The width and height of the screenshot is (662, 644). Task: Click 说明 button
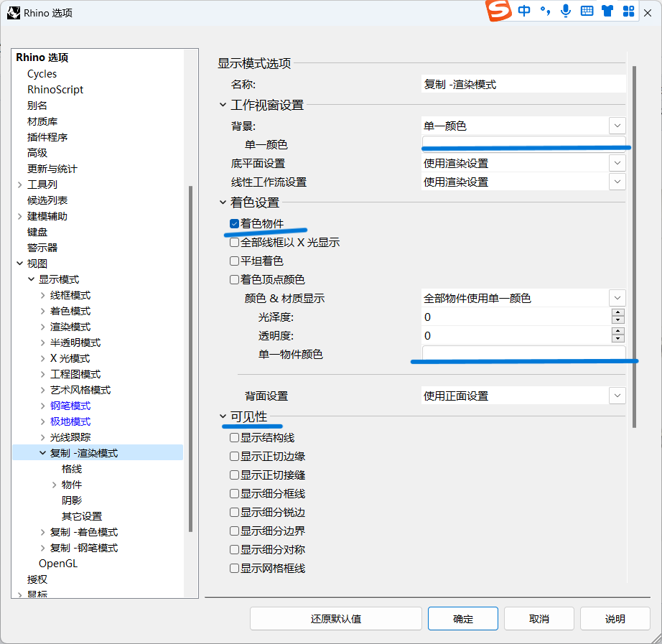tap(615, 619)
